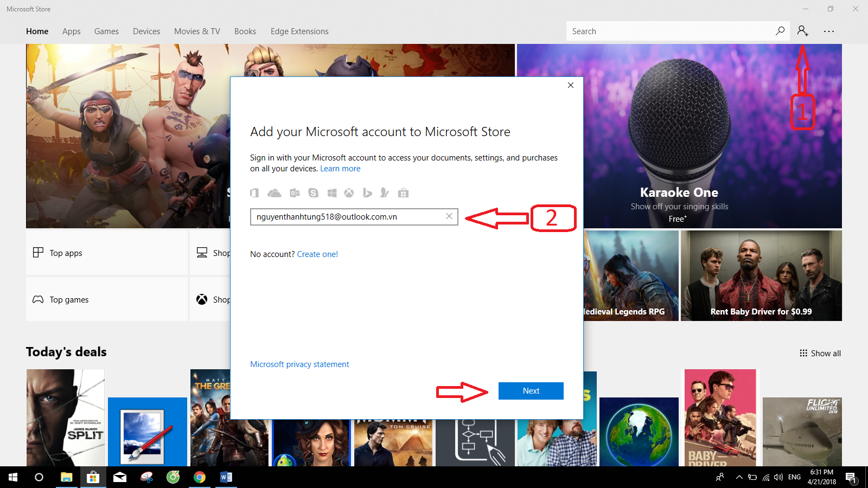Viewport: 868px width, 488px height.
Task: Open the Edge Extensions tab
Action: (x=299, y=31)
